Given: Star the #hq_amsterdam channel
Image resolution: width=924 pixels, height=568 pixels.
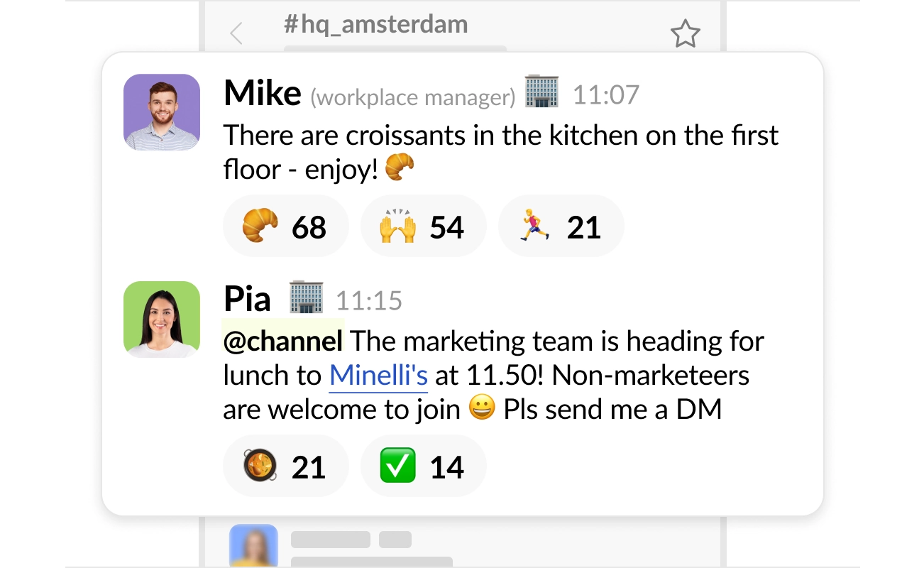Looking at the screenshot, I should (685, 33).
